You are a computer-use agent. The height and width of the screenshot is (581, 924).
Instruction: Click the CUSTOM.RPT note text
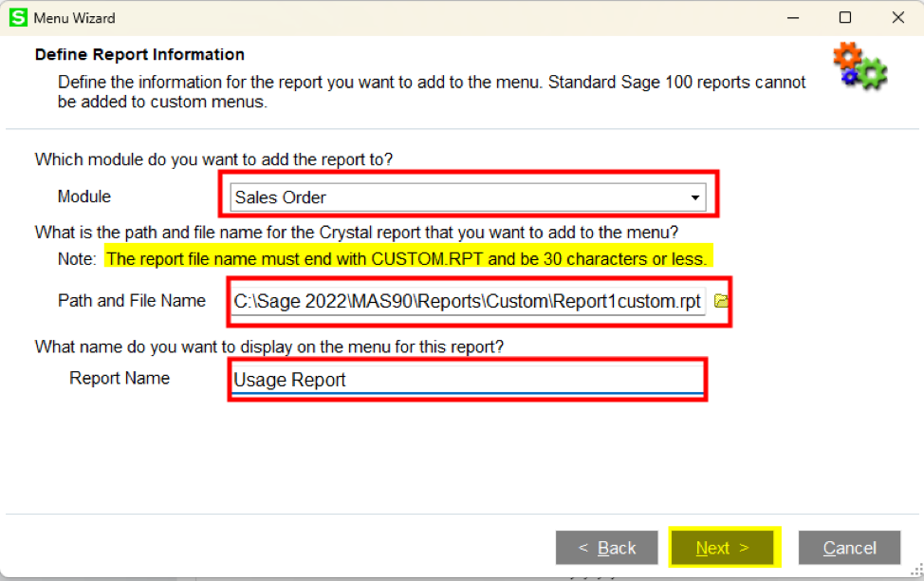pos(407,259)
